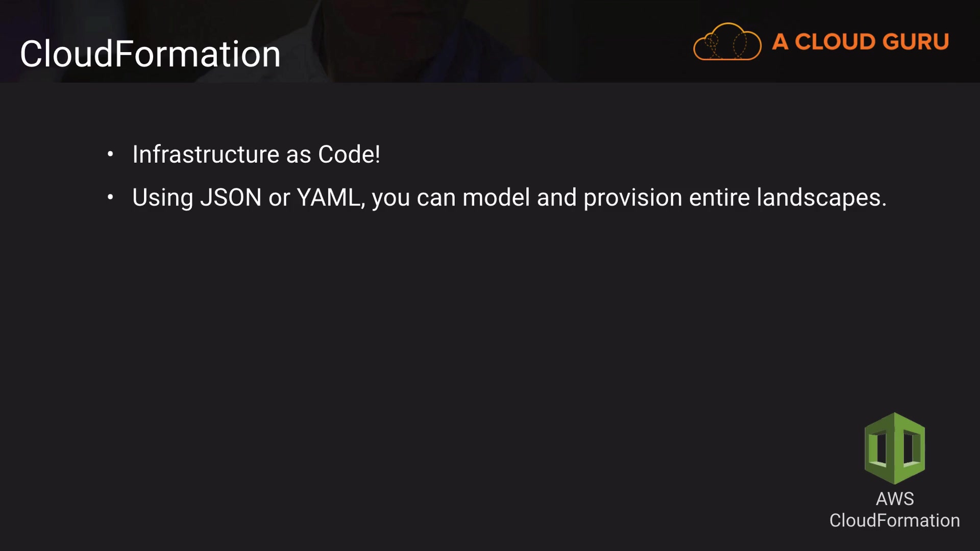Click the "A CLOUD GURU" brand text
This screenshot has height=551, width=980.
tap(860, 42)
